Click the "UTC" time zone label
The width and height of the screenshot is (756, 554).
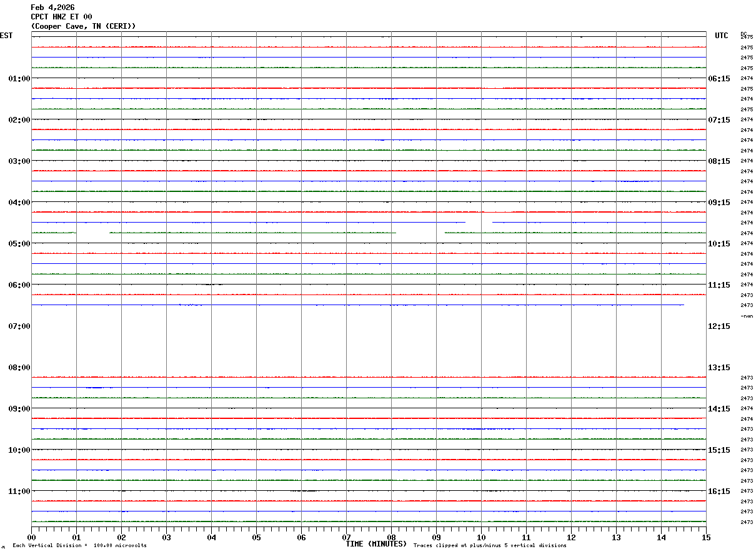point(722,36)
